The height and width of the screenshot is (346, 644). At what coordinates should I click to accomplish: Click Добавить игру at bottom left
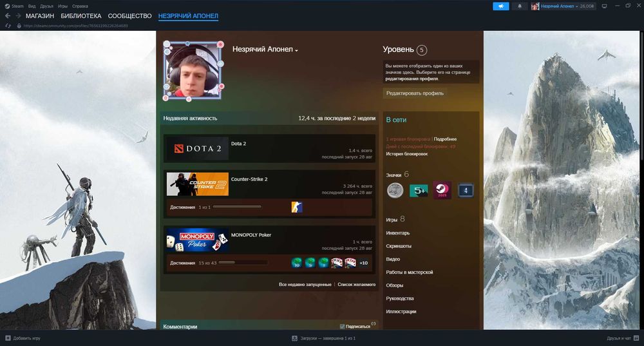tap(23, 338)
